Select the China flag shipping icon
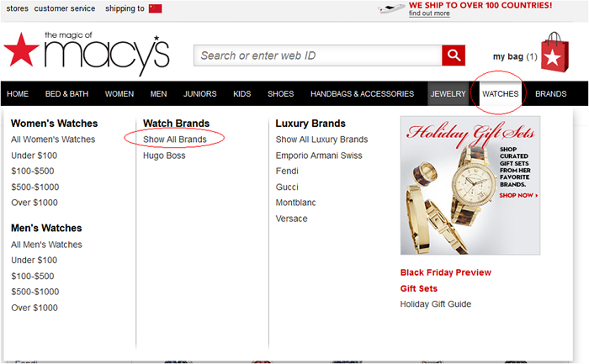589x364 pixels. pyautogui.click(x=155, y=8)
